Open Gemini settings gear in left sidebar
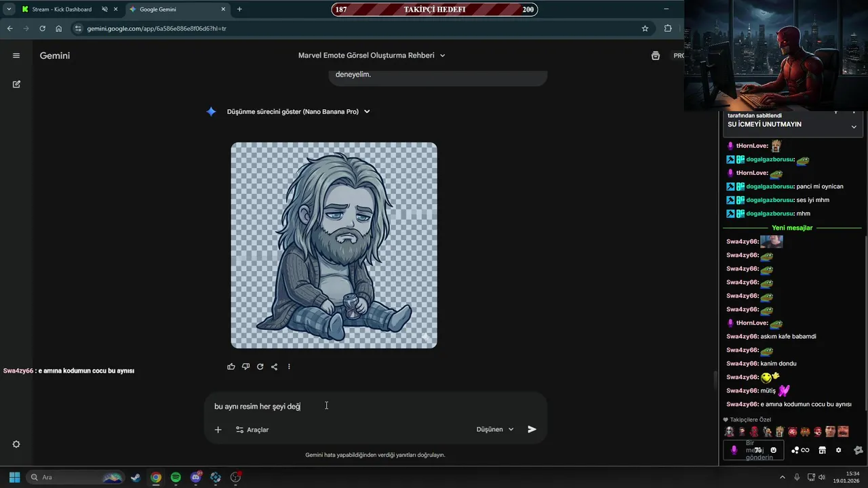 pos(16,444)
